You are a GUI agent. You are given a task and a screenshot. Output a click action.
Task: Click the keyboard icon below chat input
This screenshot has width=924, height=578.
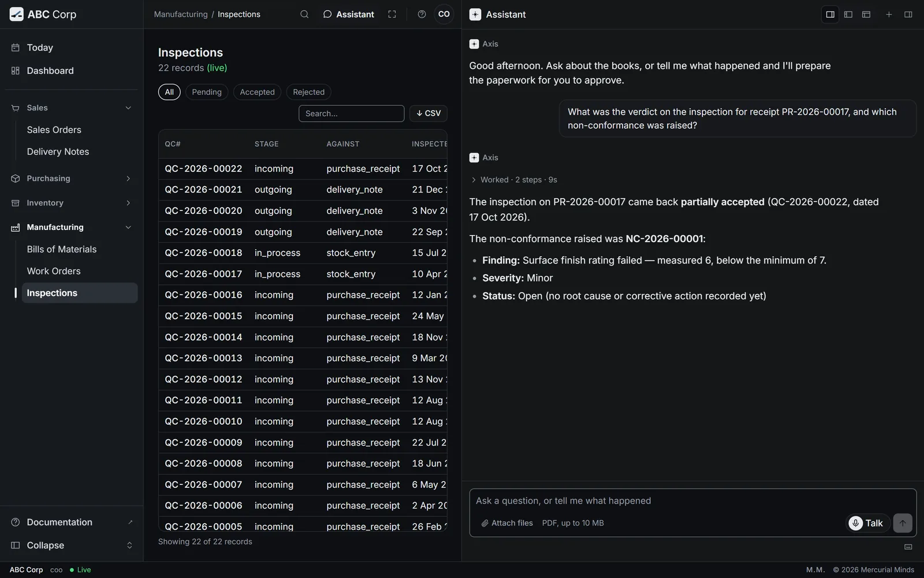[908, 547]
